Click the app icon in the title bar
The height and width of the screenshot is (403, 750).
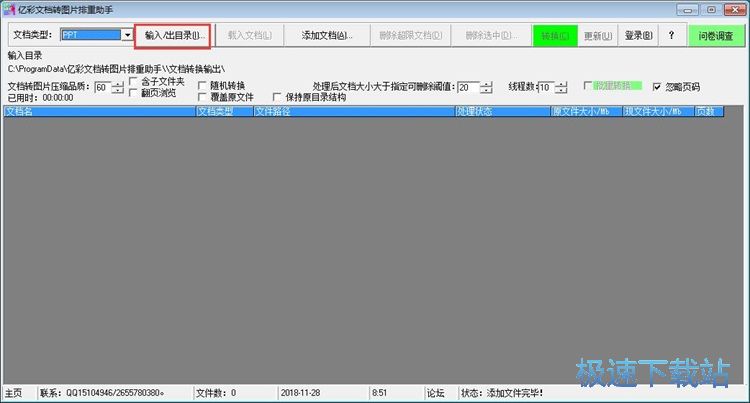point(10,9)
